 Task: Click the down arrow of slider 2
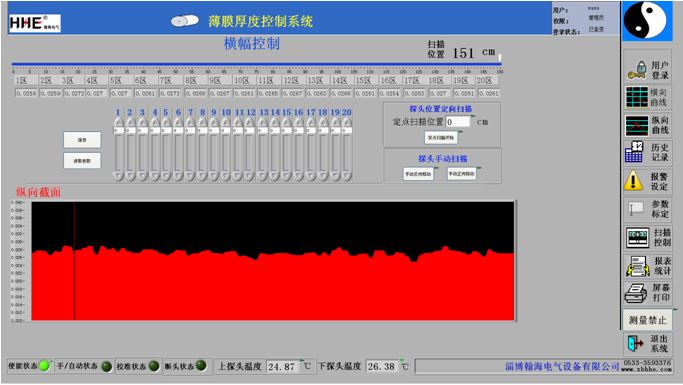(x=130, y=176)
